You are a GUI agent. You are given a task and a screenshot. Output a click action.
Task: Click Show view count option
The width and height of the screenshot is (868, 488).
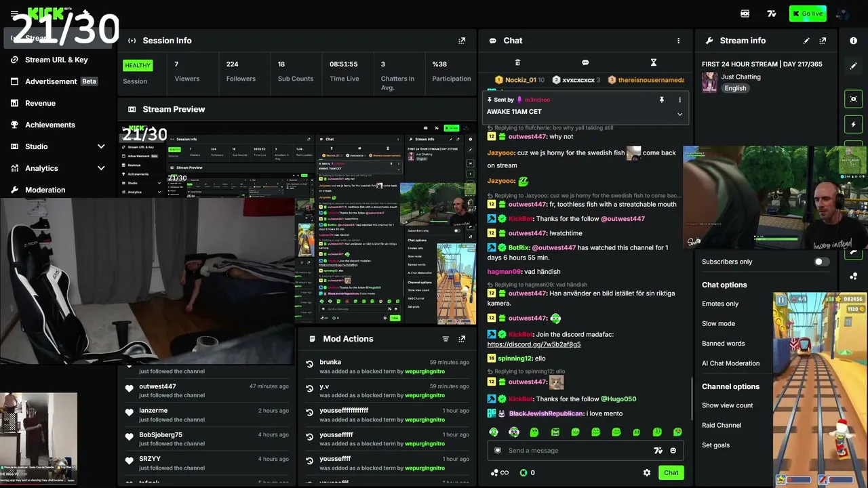(x=727, y=405)
